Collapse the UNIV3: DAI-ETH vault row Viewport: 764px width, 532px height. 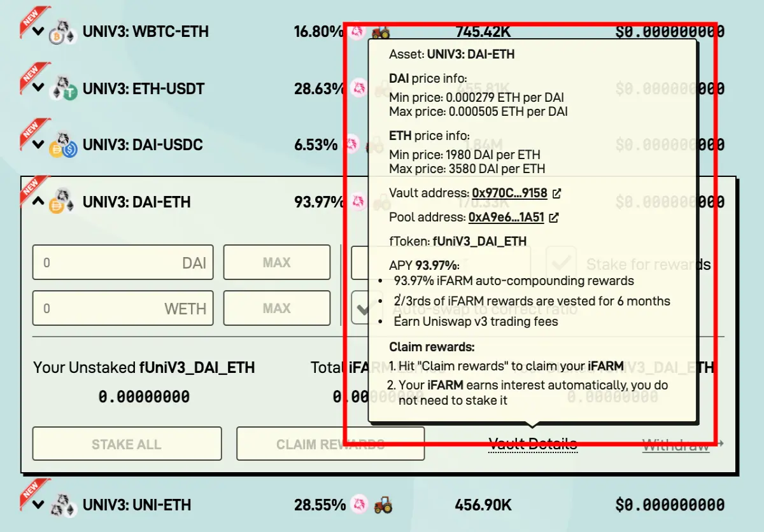(38, 202)
